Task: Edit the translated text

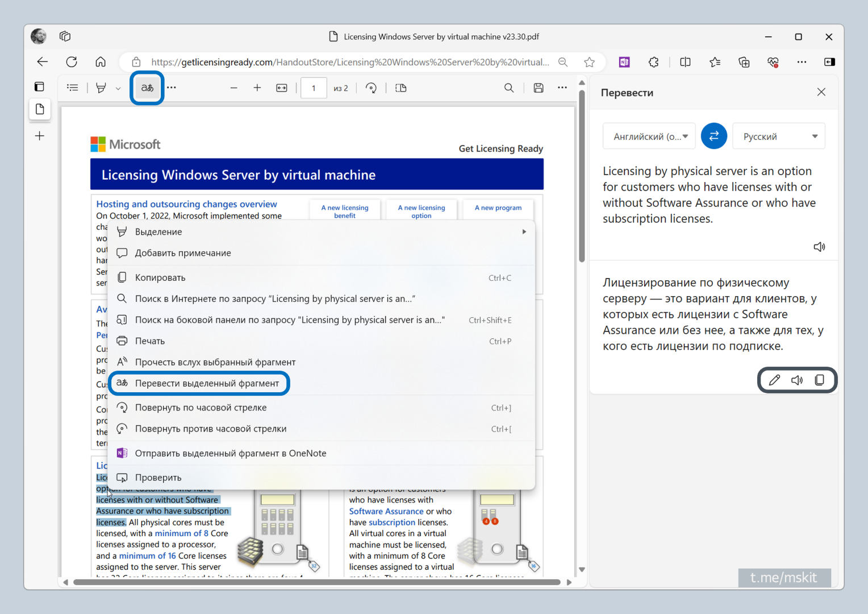Action: 774,380
